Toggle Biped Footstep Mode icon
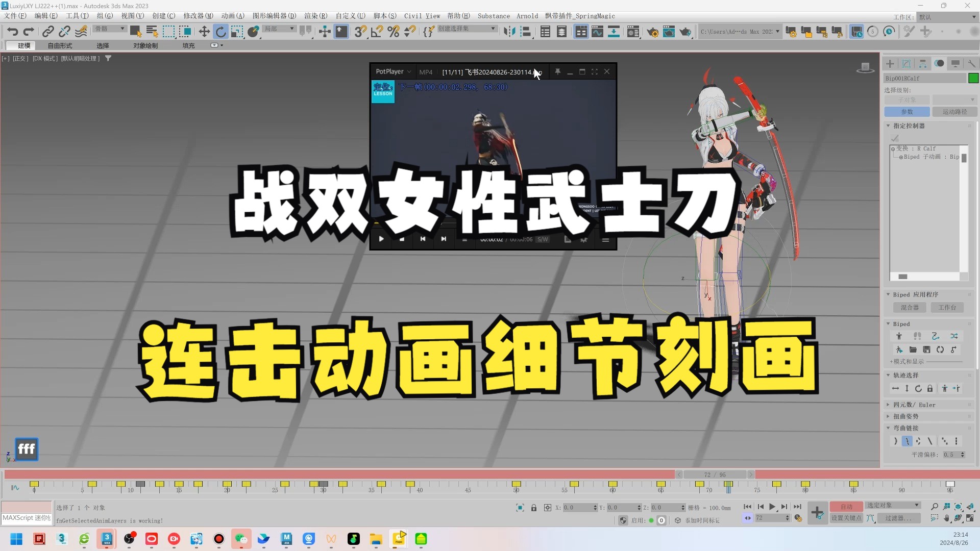 [x=917, y=336]
